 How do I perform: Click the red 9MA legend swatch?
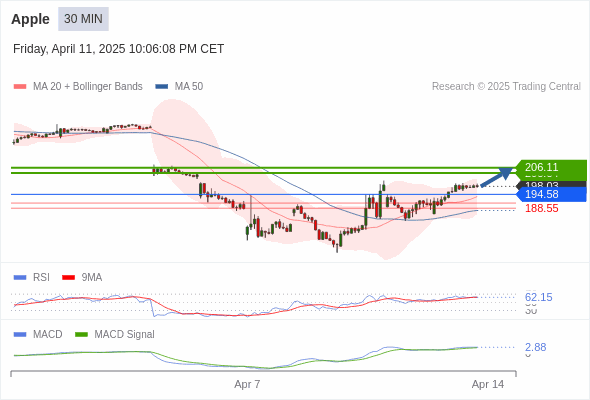click(x=68, y=278)
